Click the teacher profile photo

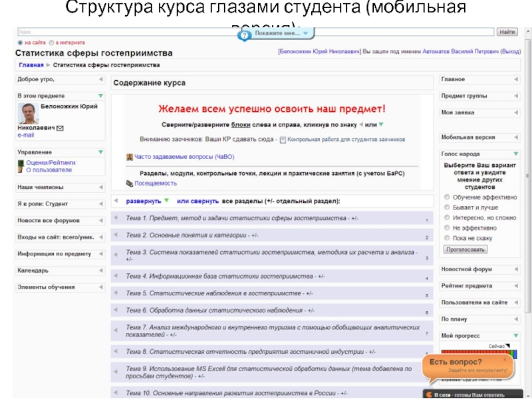click(28, 114)
